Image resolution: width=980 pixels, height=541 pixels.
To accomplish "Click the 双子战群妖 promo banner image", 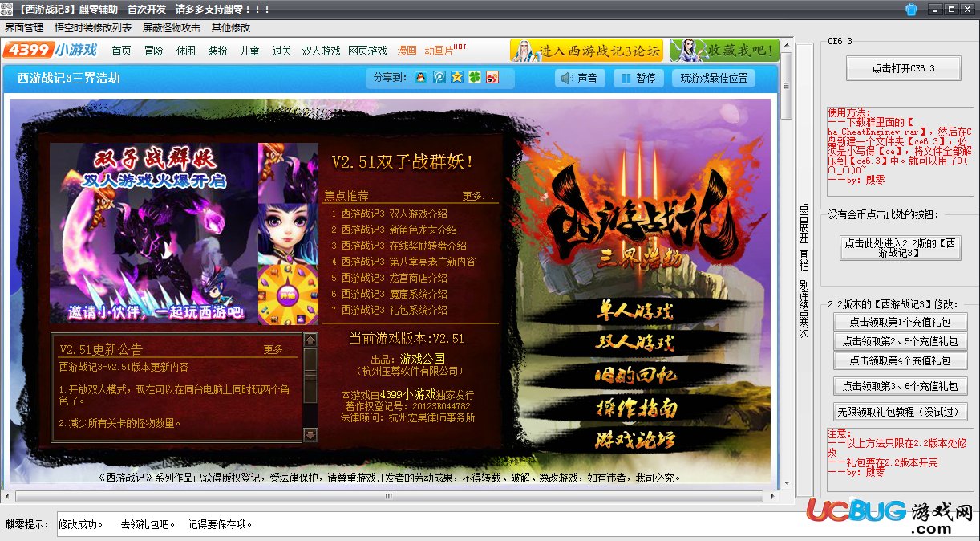I will [x=154, y=234].
